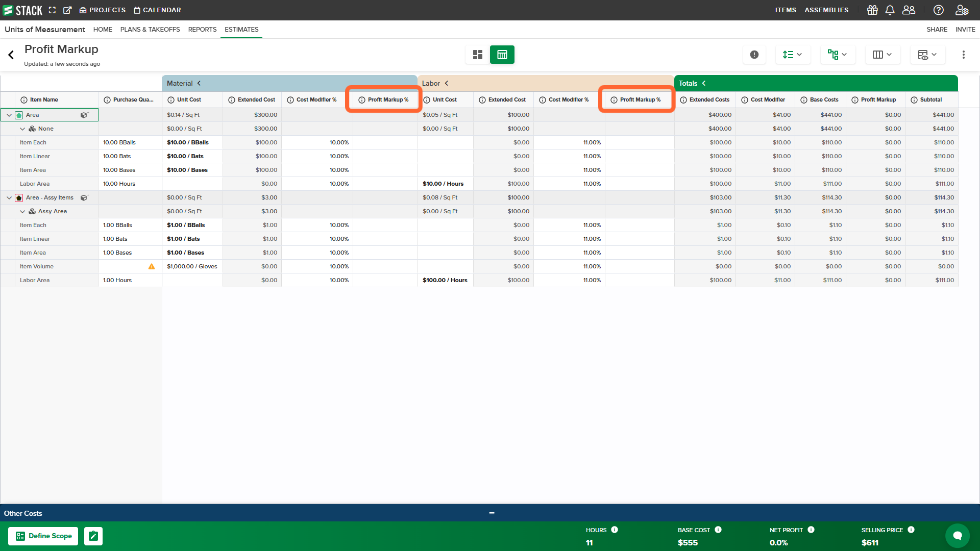This screenshot has height=551, width=980.
Task: Click the Define Scope button
Action: pyautogui.click(x=43, y=536)
